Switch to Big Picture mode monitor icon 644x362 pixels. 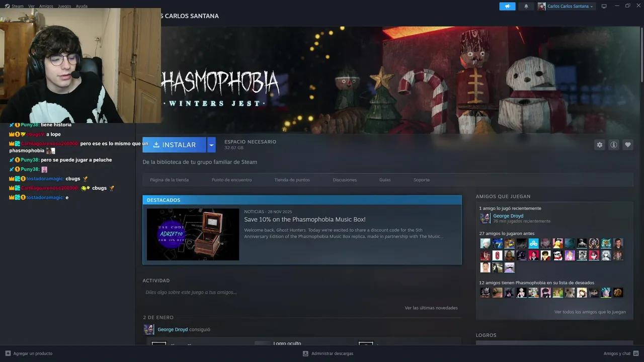(604, 6)
